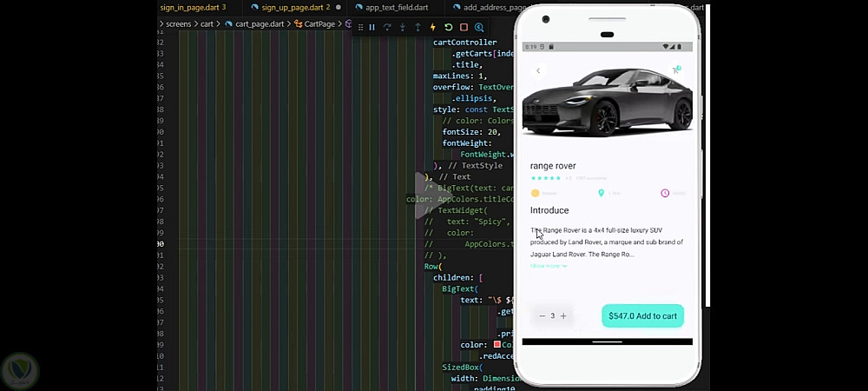Click unsaved dot on sign_up_page.dart tab

point(338,7)
